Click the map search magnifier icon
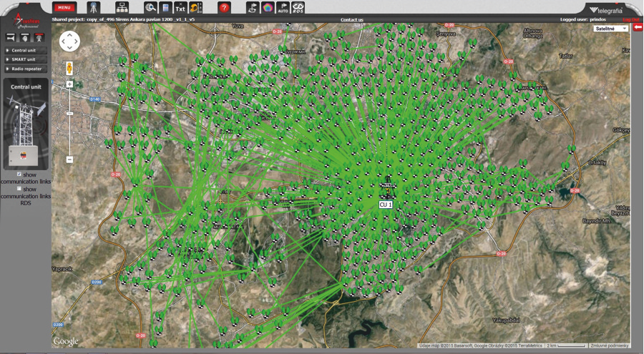 click(x=150, y=8)
